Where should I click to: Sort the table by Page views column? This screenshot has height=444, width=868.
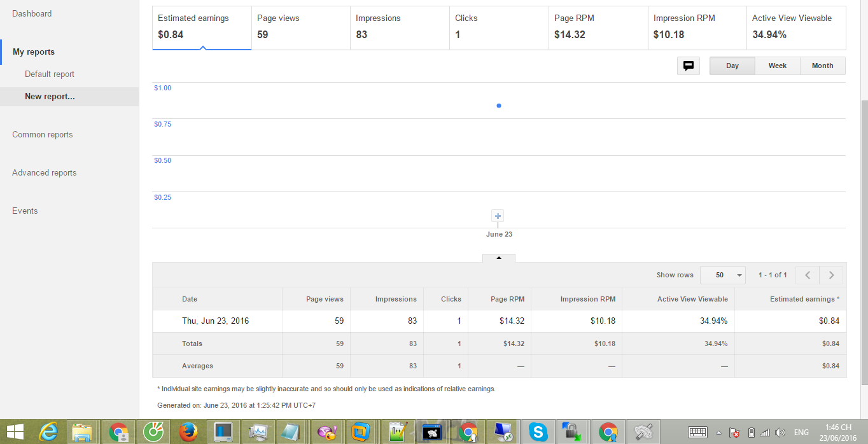tap(325, 299)
